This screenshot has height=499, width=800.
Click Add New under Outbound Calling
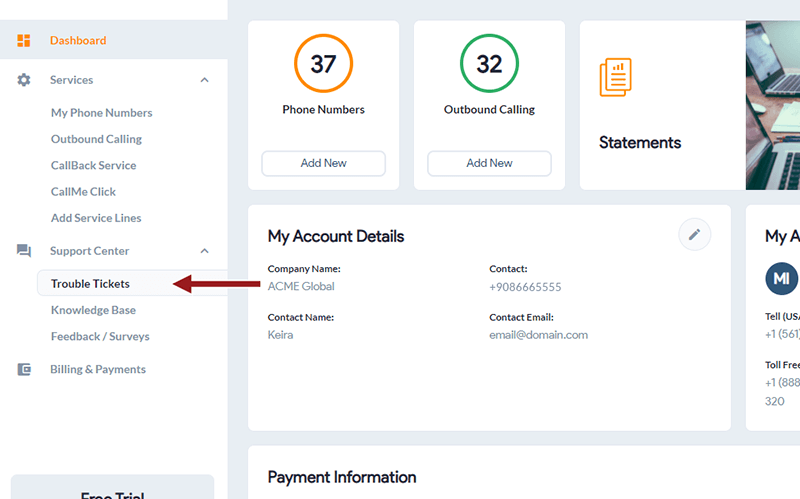tap(489, 163)
